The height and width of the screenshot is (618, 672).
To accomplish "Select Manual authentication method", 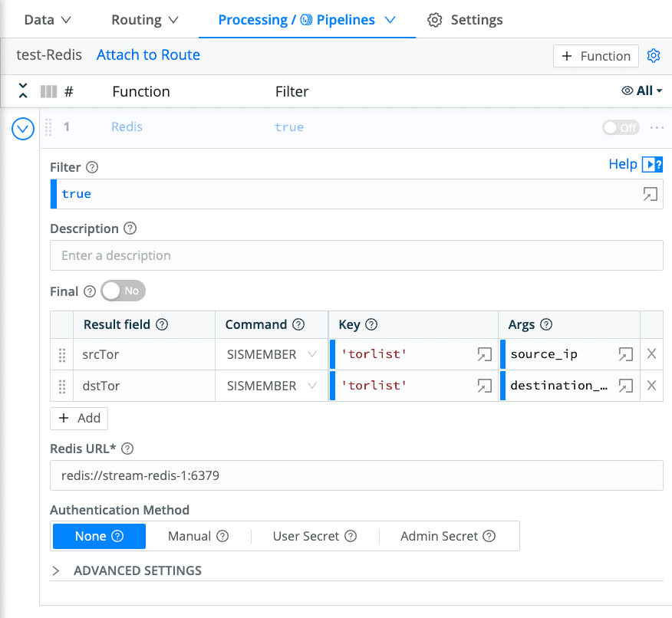I will pos(198,536).
